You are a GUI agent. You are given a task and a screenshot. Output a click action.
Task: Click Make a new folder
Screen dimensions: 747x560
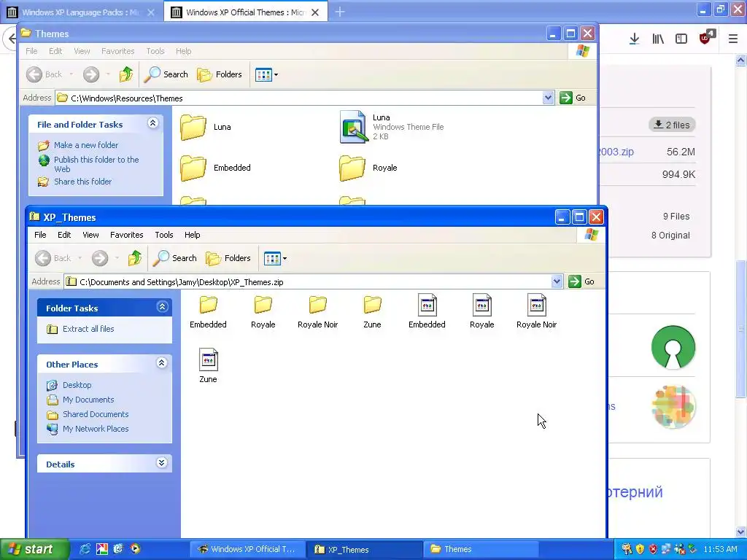click(78, 145)
